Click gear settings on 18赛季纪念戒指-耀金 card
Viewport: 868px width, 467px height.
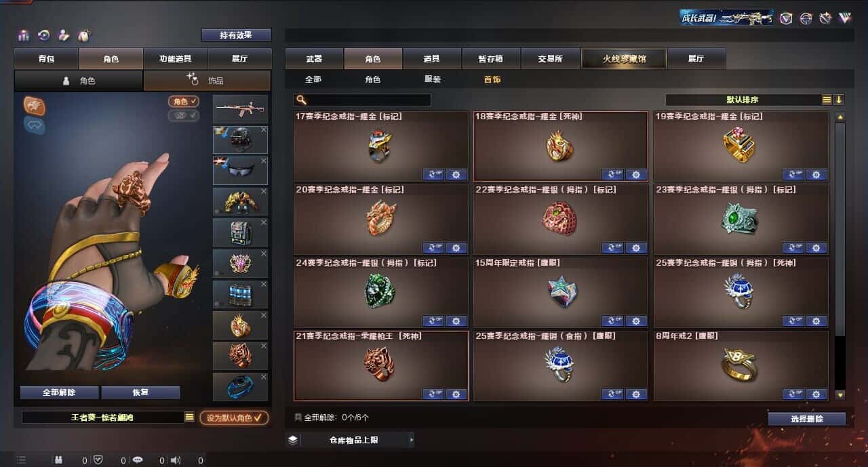pyautogui.click(x=635, y=174)
